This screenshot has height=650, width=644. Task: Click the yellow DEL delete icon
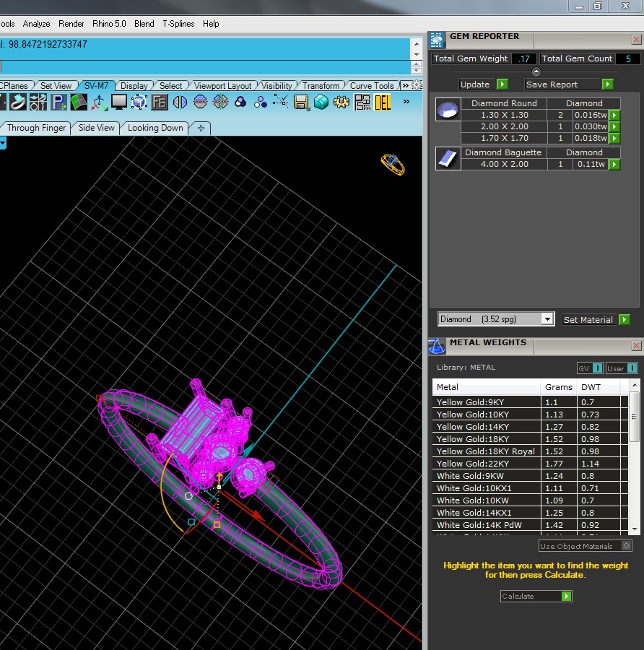(x=383, y=102)
